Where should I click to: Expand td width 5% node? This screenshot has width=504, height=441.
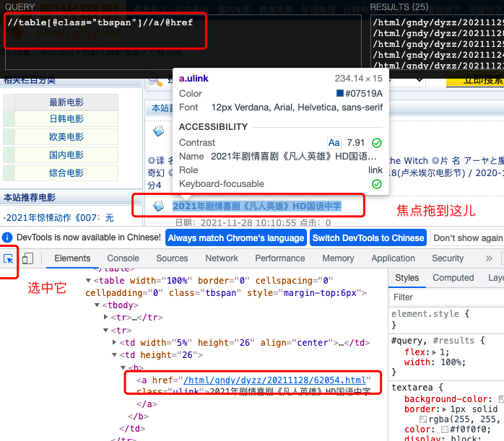coord(114,343)
